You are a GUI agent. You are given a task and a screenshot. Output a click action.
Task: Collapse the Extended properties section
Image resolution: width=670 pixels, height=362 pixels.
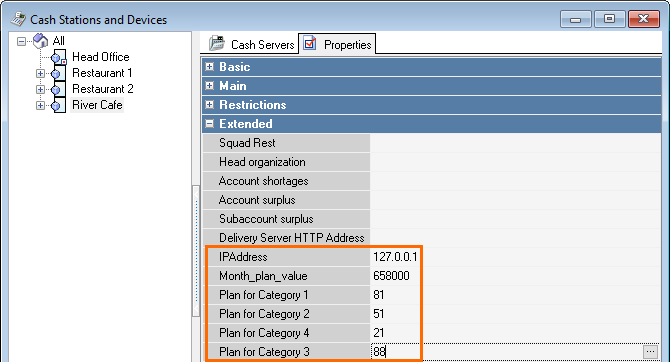coord(209,124)
